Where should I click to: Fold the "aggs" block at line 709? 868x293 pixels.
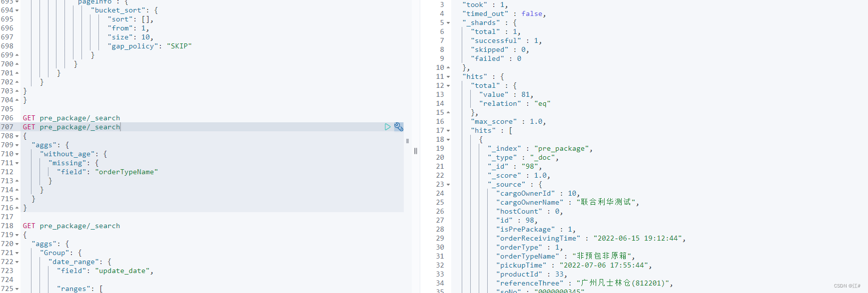click(x=17, y=145)
